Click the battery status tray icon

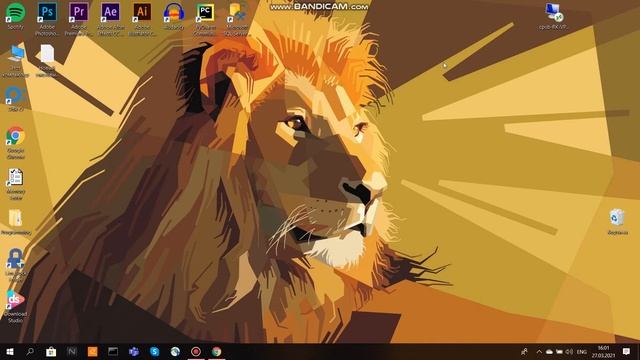pyautogui.click(x=559, y=351)
